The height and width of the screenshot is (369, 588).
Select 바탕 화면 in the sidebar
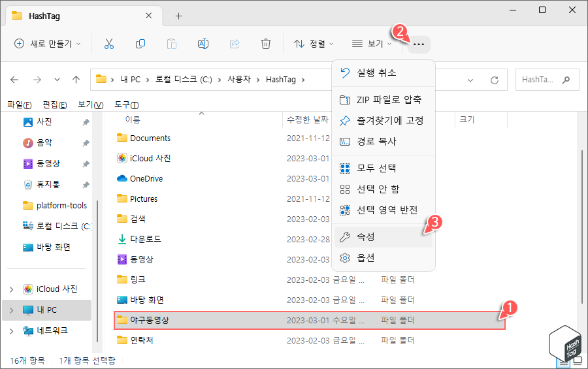coord(46,247)
